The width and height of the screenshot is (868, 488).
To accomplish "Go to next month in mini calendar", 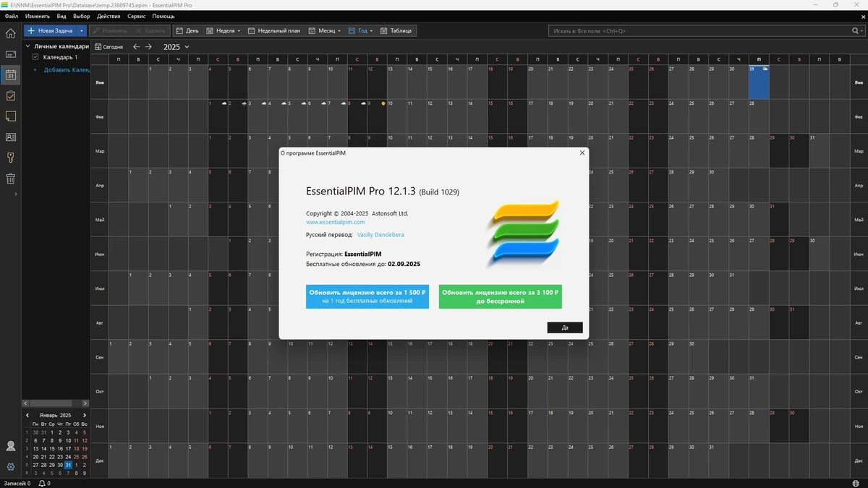I will point(85,416).
